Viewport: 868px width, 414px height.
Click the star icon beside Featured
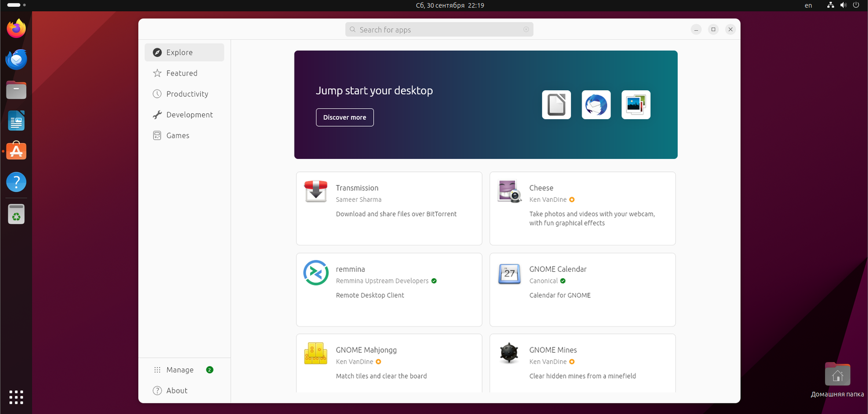(157, 73)
